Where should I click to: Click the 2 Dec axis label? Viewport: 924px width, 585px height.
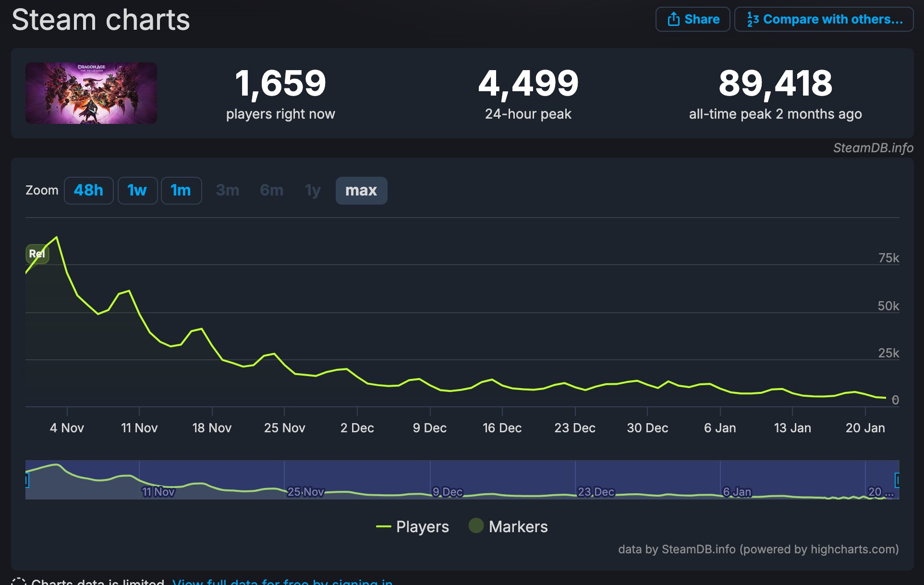357,428
